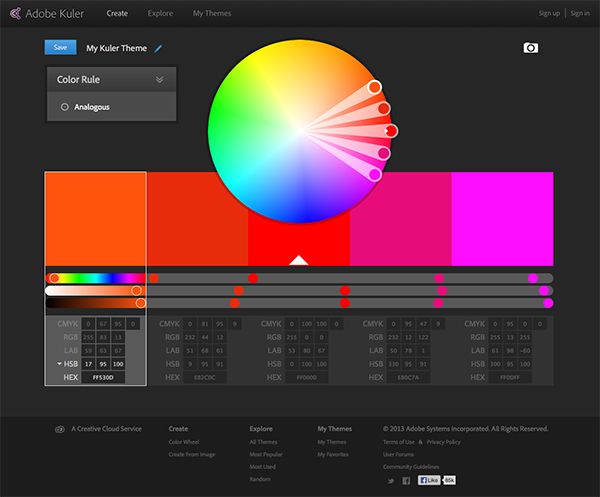Select the orange FF530D color swatch
Screen dimensions: 600x497
pyautogui.click(x=95, y=219)
